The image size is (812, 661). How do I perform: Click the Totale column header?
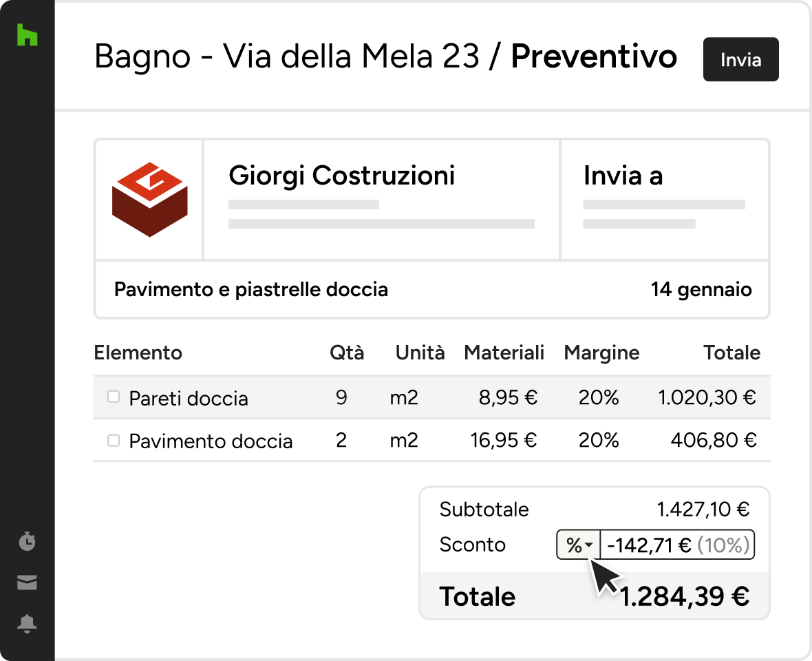[x=731, y=353]
